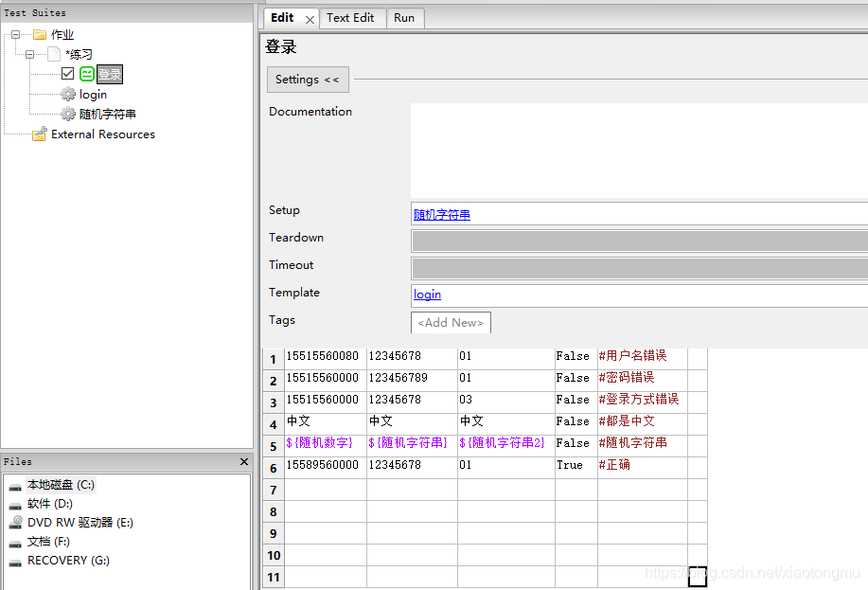Collapse the 作业 tree node
The image size is (868, 590).
pyautogui.click(x=13, y=34)
